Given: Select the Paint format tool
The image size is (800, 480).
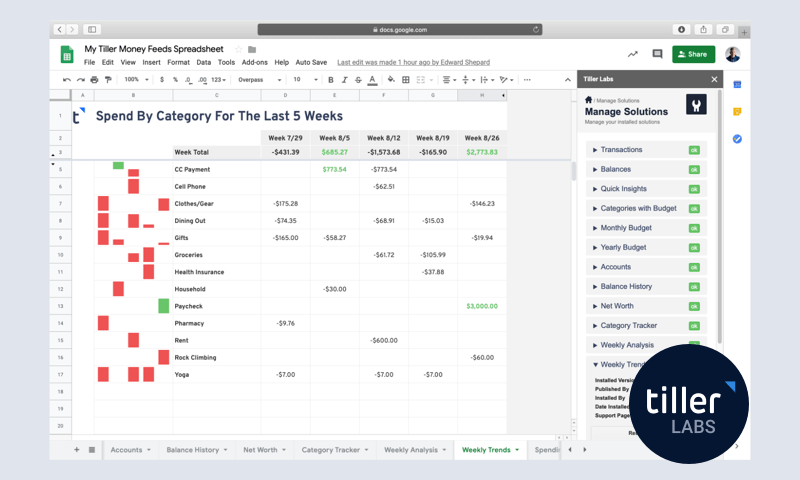Looking at the screenshot, I should (108, 80).
